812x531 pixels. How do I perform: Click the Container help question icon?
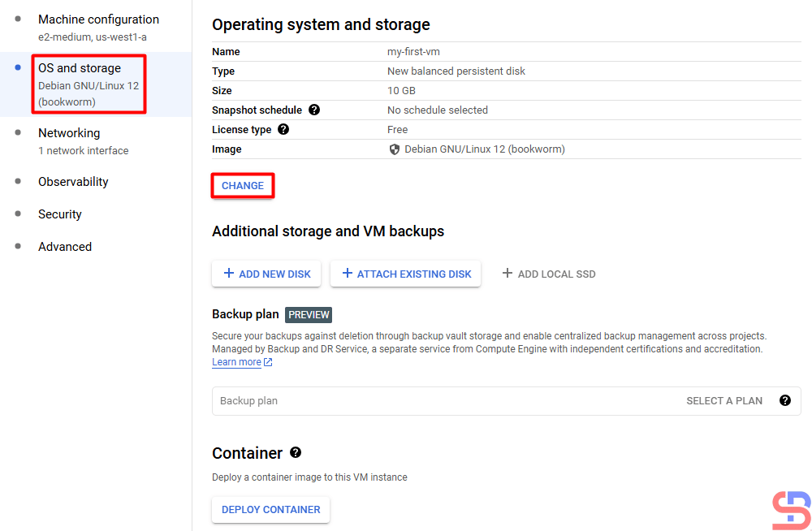296,453
